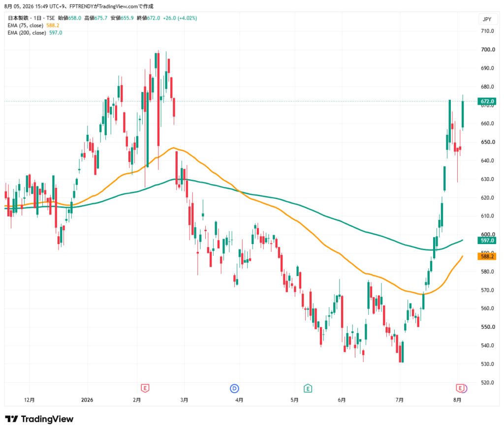Click the TradingView logo
The image size is (504, 432).
pyautogui.click(x=39, y=419)
